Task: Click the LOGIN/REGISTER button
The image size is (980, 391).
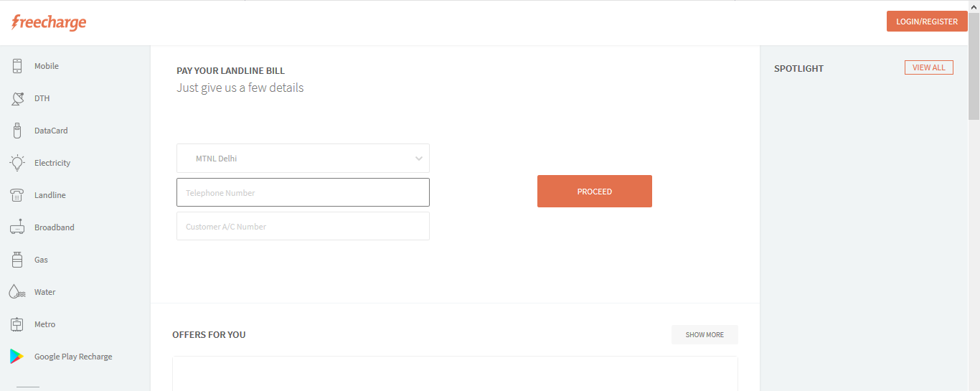Action: [x=927, y=22]
